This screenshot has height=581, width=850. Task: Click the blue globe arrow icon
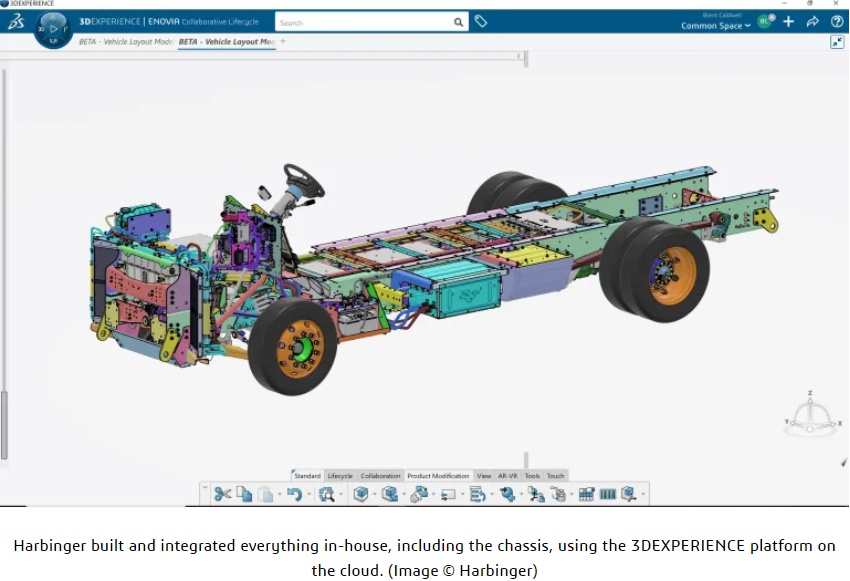click(507, 494)
